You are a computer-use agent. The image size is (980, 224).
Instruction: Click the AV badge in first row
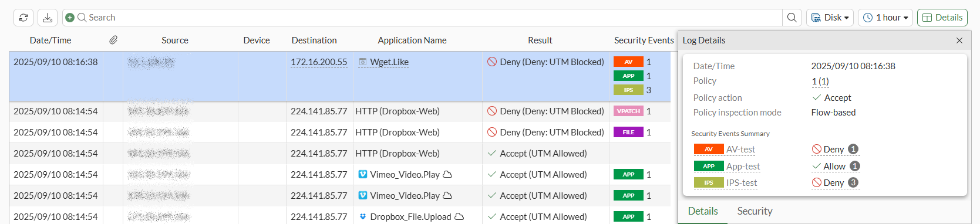628,62
